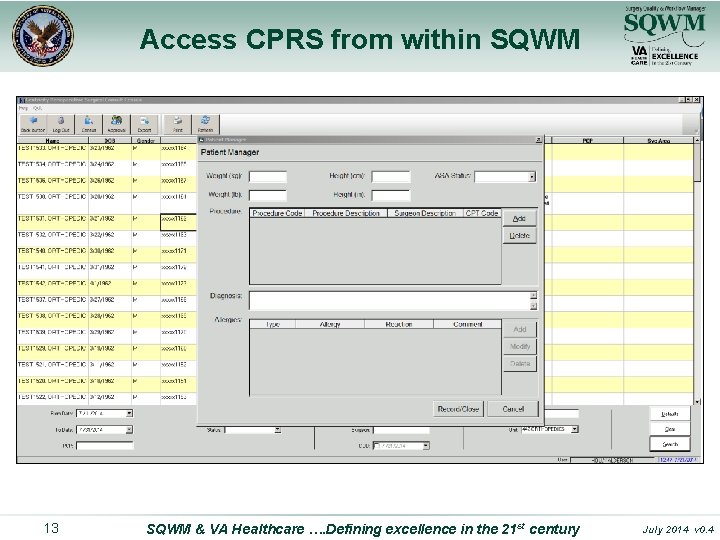This screenshot has height=540, width=720.
Task: Click the Export toolbar icon
Action: coord(145,124)
